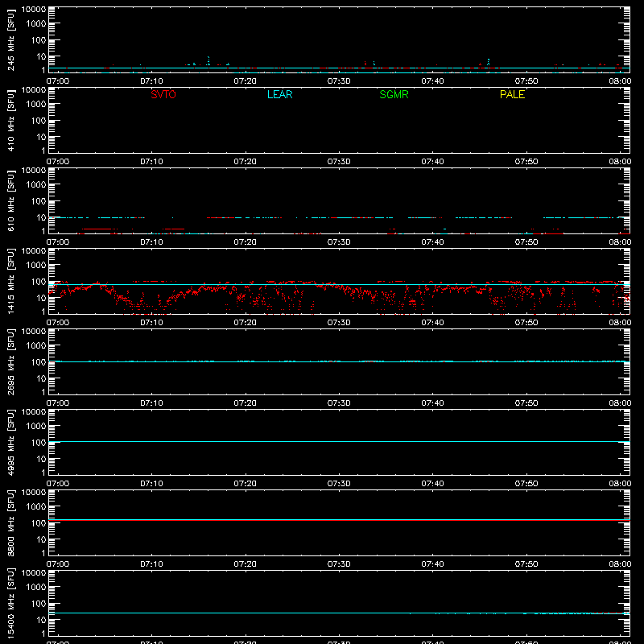The width and height of the screenshot is (644, 644).
Task: Select the 2695 MHz [SFU] axis title
Action: point(11,361)
